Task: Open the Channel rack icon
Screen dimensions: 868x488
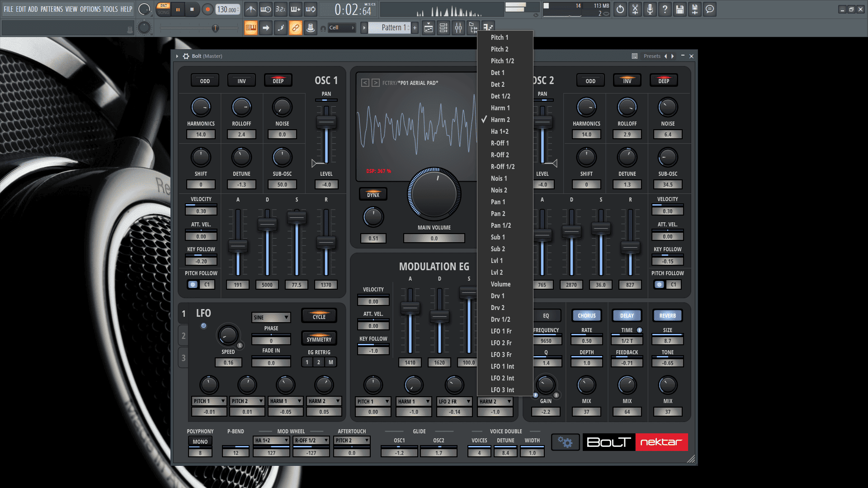Action: (x=443, y=28)
